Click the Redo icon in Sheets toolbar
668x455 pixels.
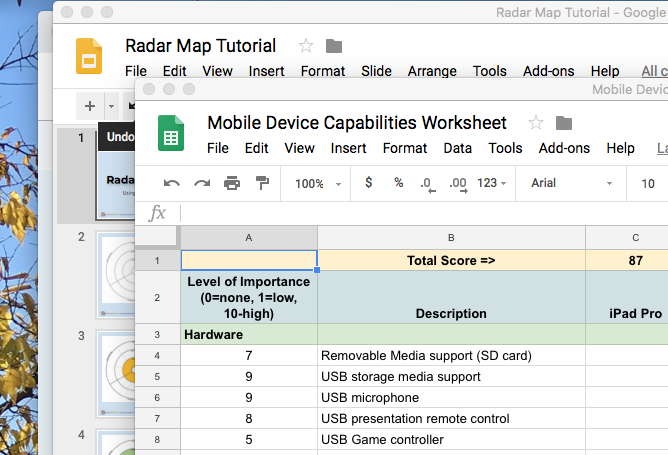coord(202,184)
